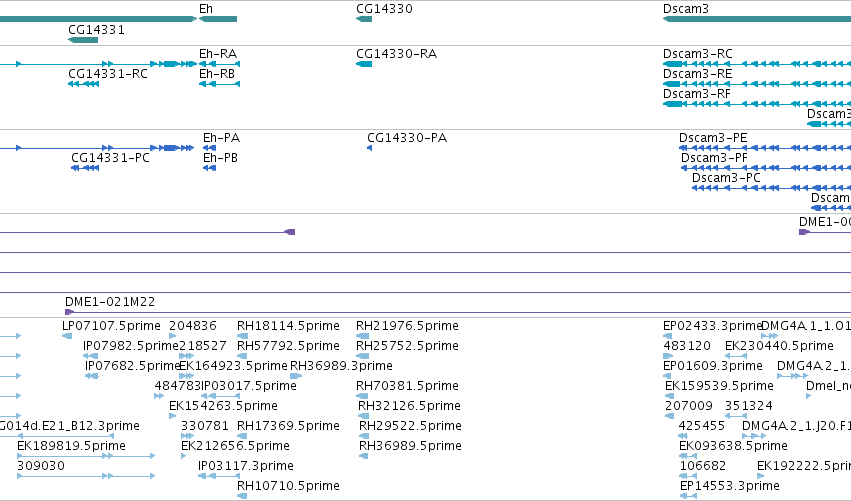
Task: Select the Dscam3-RC transcript feature
Action: click(757, 64)
